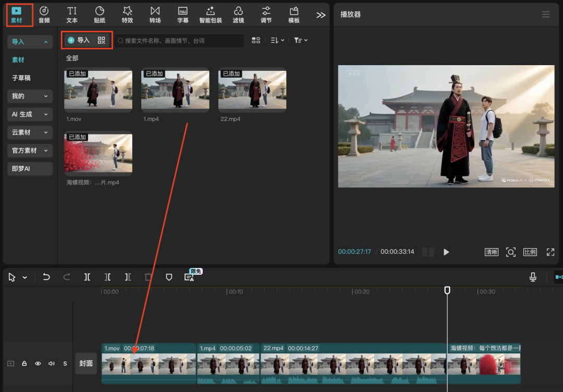Open the sort order dropdown
Viewport: 563px width, 392px height.
click(x=277, y=40)
